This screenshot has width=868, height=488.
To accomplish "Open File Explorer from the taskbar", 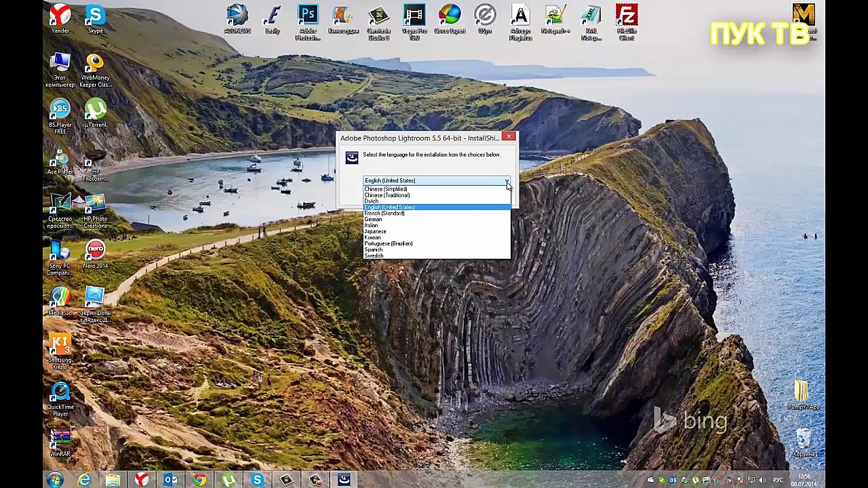I will (113, 480).
